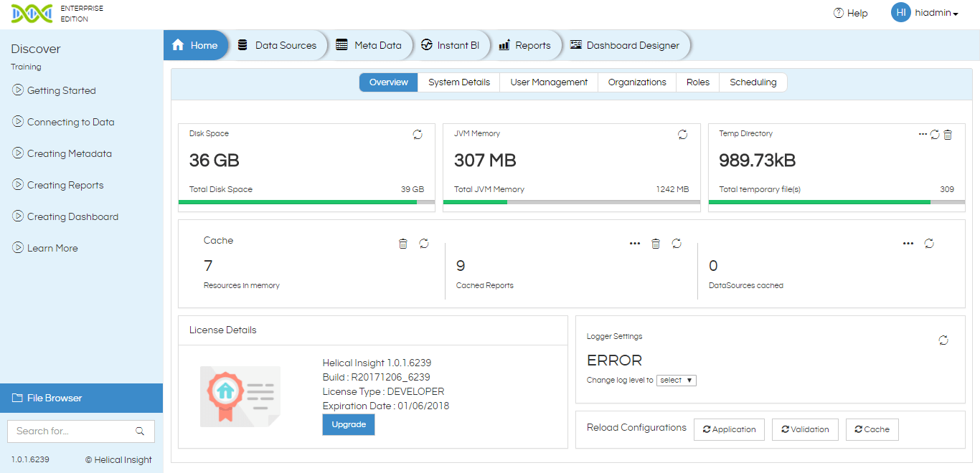The image size is (980, 473).
Task: Clear Resources in memory with trash icon
Action: click(403, 244)
